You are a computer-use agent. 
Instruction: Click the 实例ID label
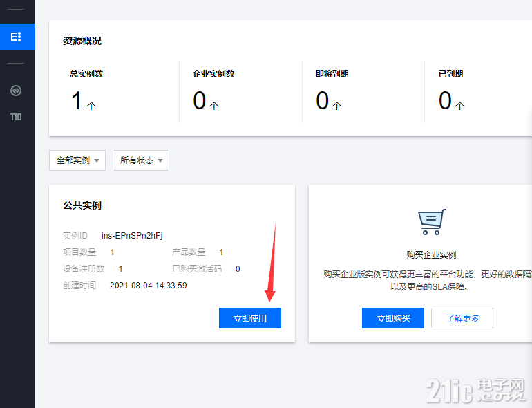click(x=75, y=235)
